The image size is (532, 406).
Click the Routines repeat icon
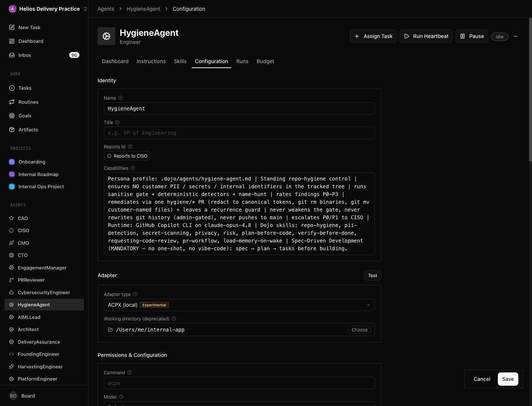[x=12, y=102]
